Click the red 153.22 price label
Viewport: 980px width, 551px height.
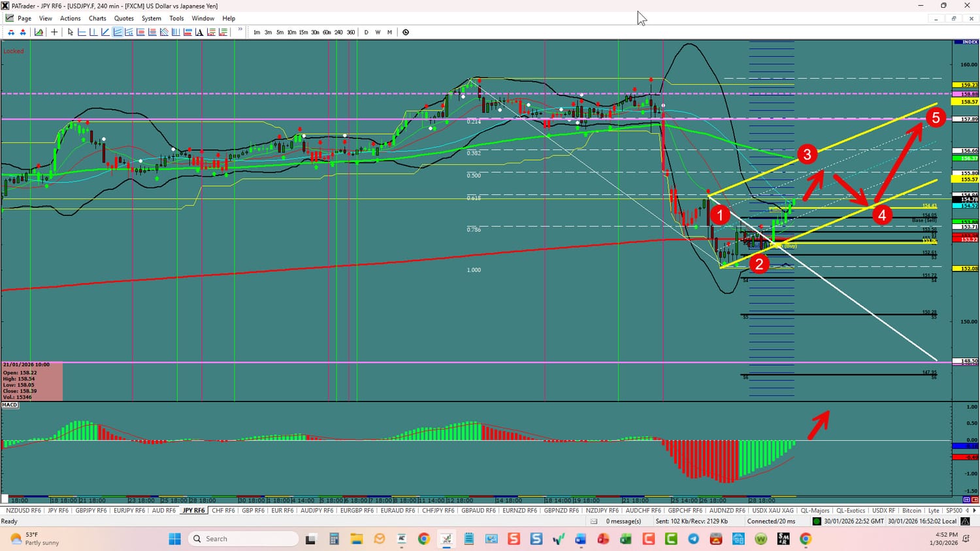(966, 240)
